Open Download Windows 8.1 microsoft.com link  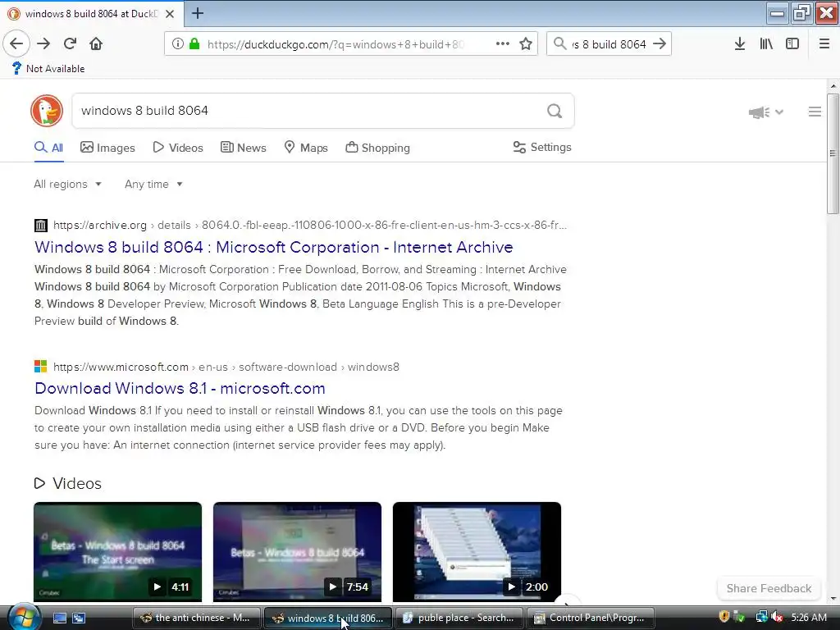pos(180,388)
